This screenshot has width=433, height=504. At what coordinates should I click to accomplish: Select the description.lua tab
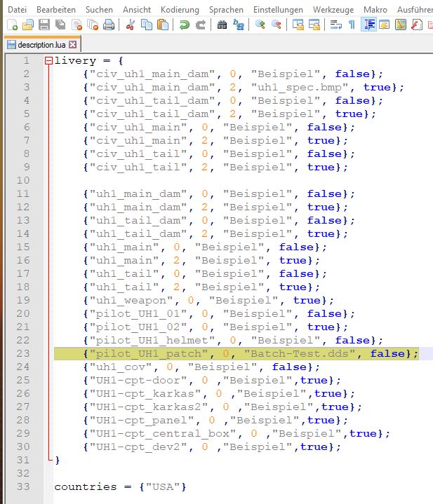point(41,44)
